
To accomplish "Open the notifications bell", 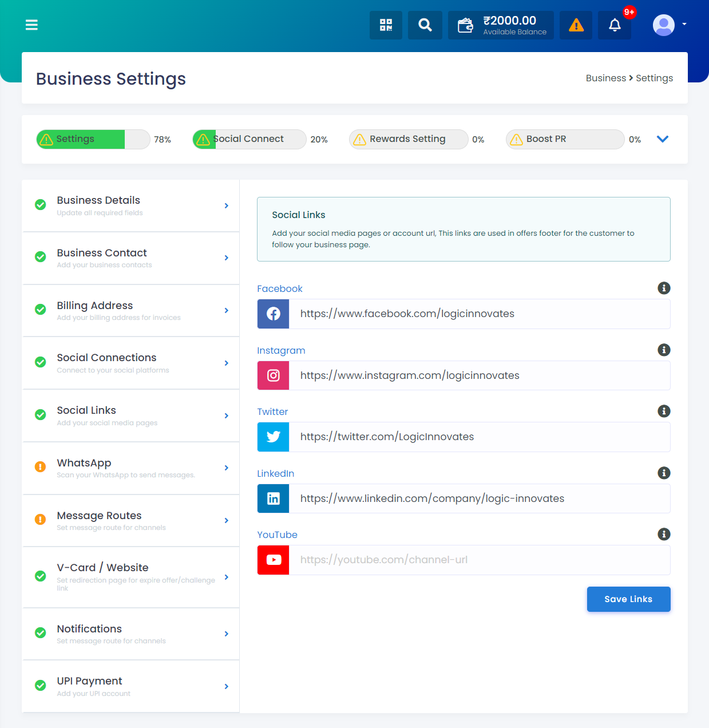I will 615,25.
